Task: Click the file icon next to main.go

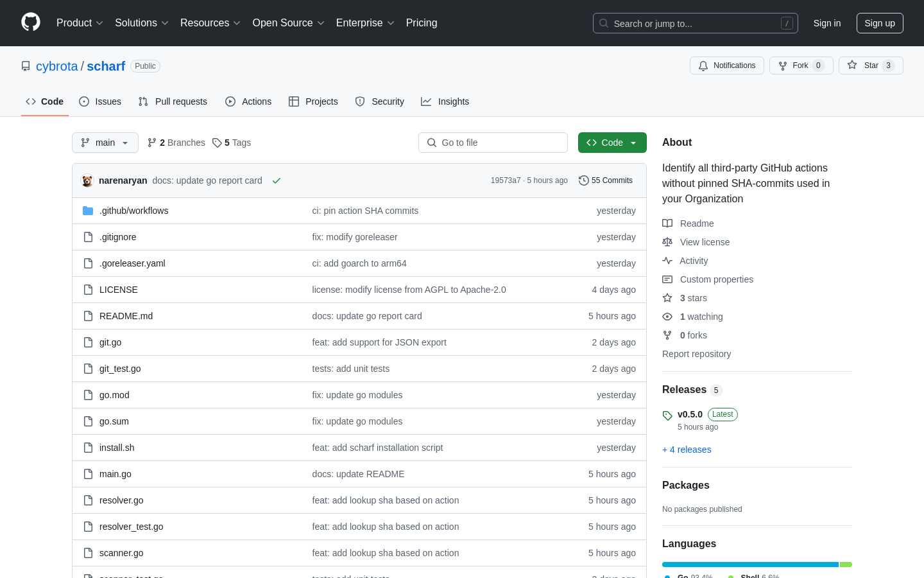Action: click(88, 474)
